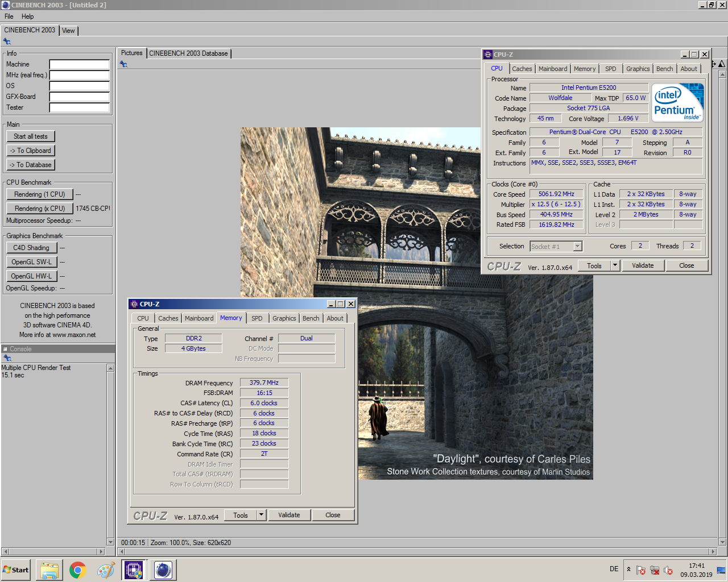Click the Action Center flag tray icon
Image resolution: width=728 pixels, height=582 pixels.
coord(640,570)
